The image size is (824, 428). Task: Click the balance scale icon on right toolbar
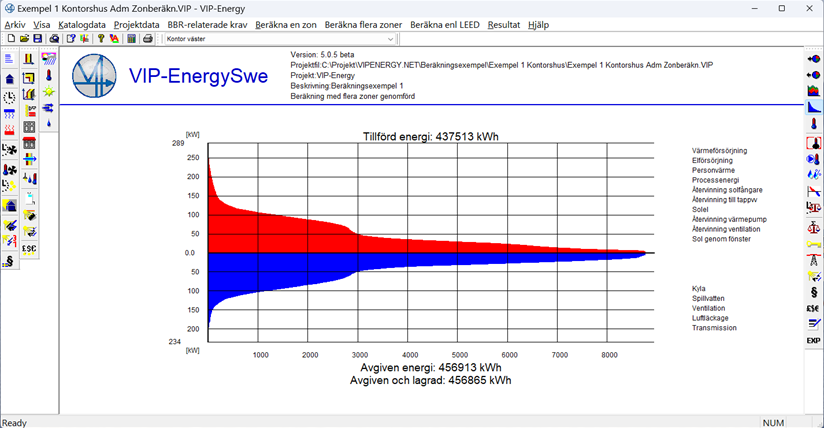[x=813, y=226]
